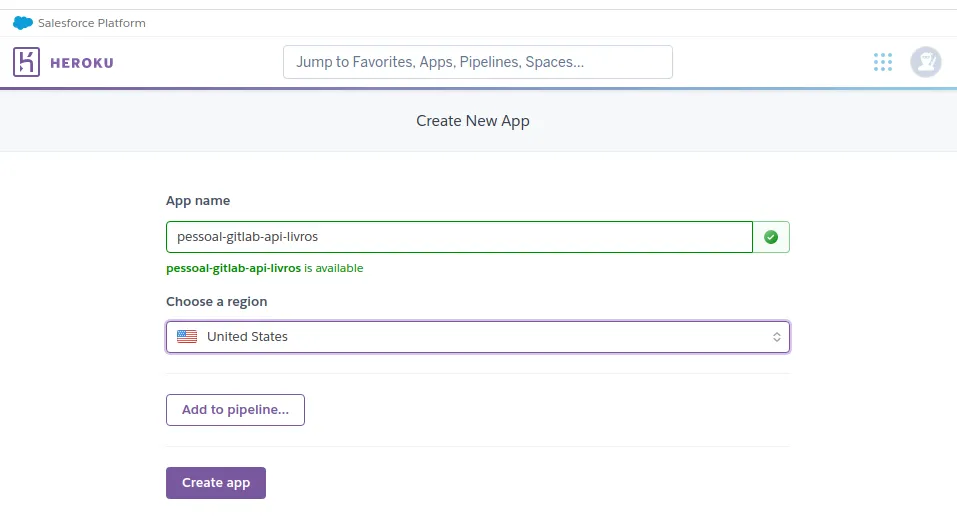Click the Create app button
957x526 pixels.
(x=216, y=483)
